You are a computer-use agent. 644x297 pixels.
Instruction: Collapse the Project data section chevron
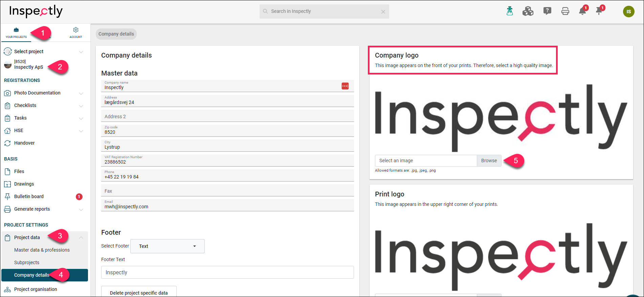(81, 238)
